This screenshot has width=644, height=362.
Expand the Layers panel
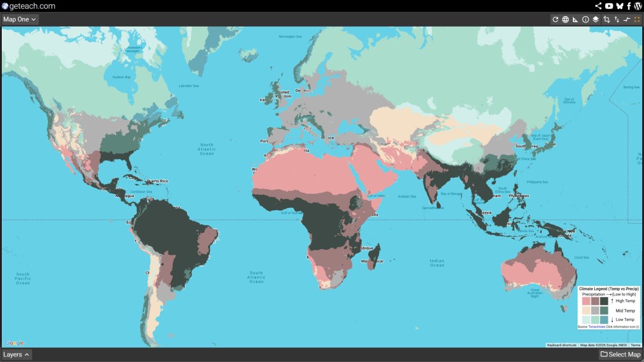point(16,355)
